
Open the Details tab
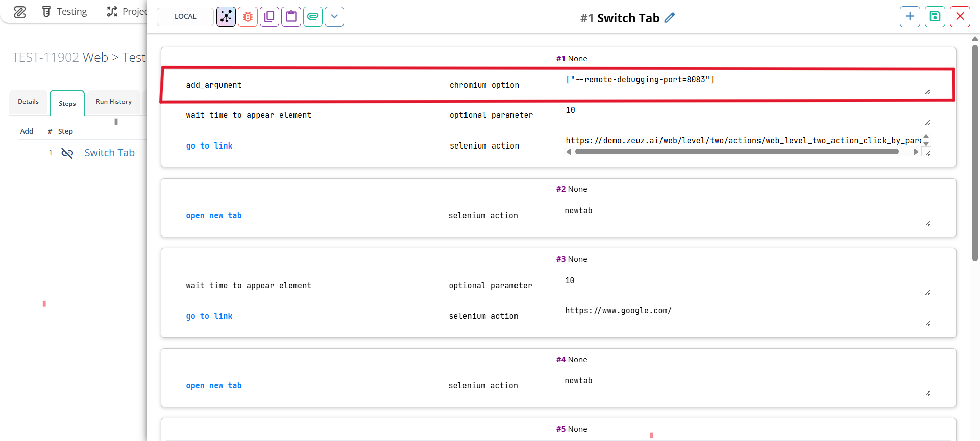(x=28, y=102)
